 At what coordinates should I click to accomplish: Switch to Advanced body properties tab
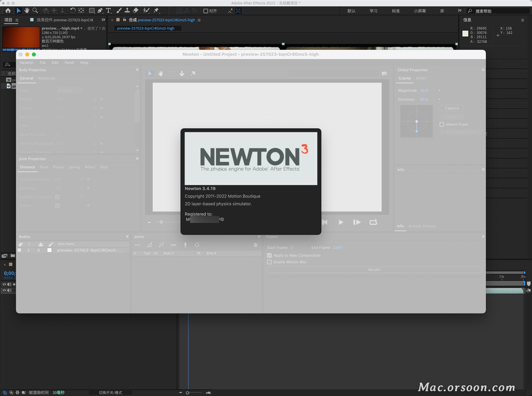tap(47, 78)
